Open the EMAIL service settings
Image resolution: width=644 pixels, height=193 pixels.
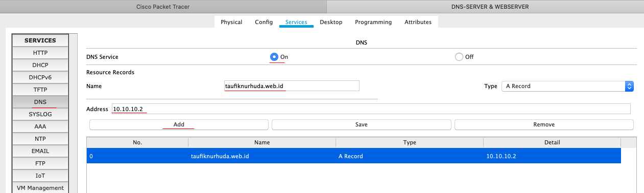[x=40, y=151]
